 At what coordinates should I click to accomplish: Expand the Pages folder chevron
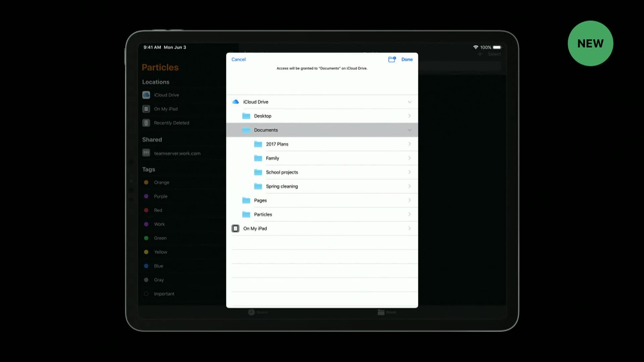(409, 200)
